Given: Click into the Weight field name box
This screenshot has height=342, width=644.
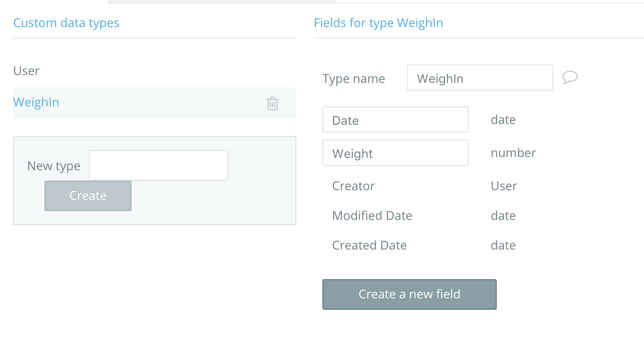Looking at the screenshot, I should click(x=395, y=153).
